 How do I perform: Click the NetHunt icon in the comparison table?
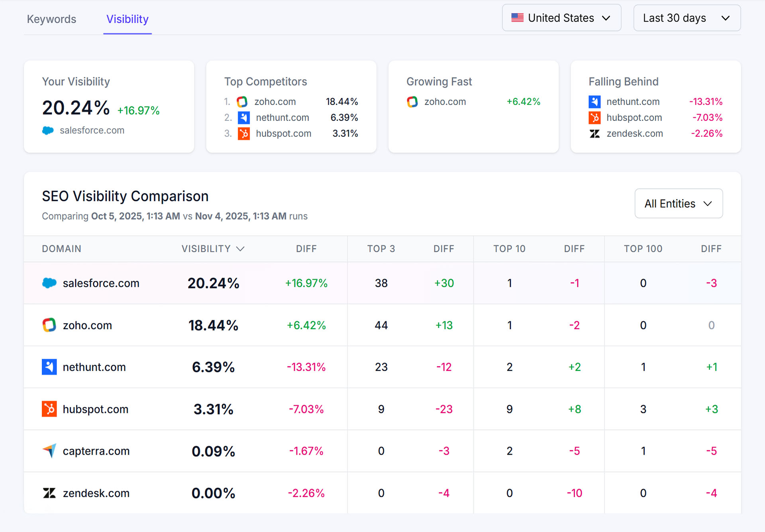coord(49,367)
